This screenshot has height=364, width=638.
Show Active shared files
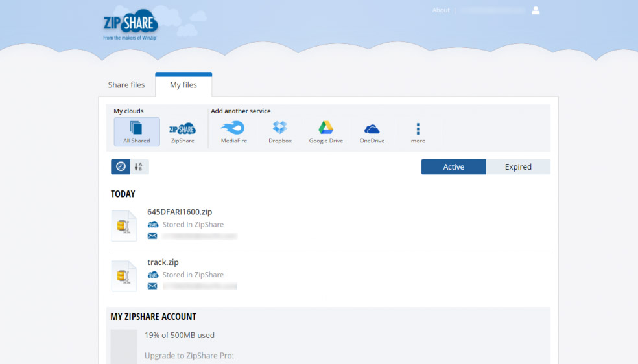454,167
